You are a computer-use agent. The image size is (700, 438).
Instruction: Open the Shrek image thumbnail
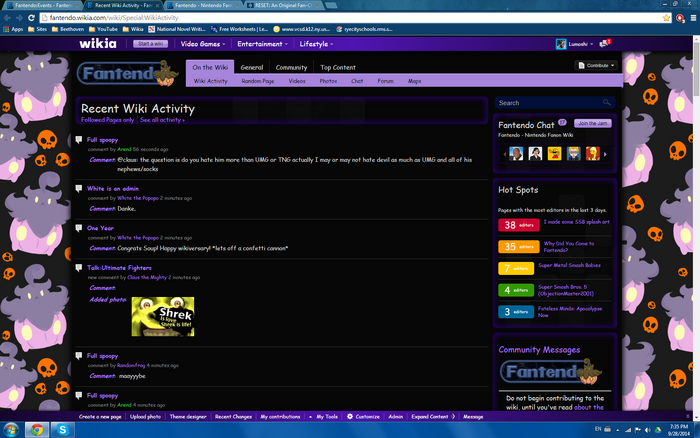point(163,317)
